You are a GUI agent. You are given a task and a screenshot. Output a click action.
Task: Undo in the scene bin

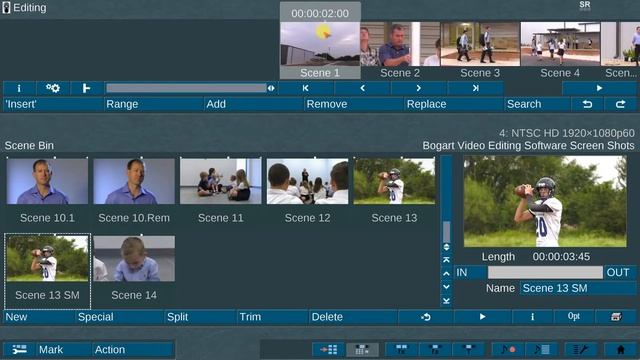(426, 317)
